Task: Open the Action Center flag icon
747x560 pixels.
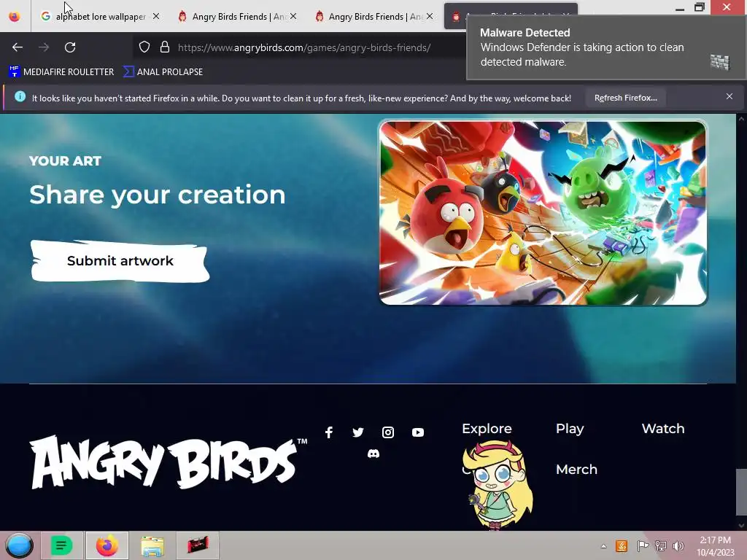Action: (643, 545)
